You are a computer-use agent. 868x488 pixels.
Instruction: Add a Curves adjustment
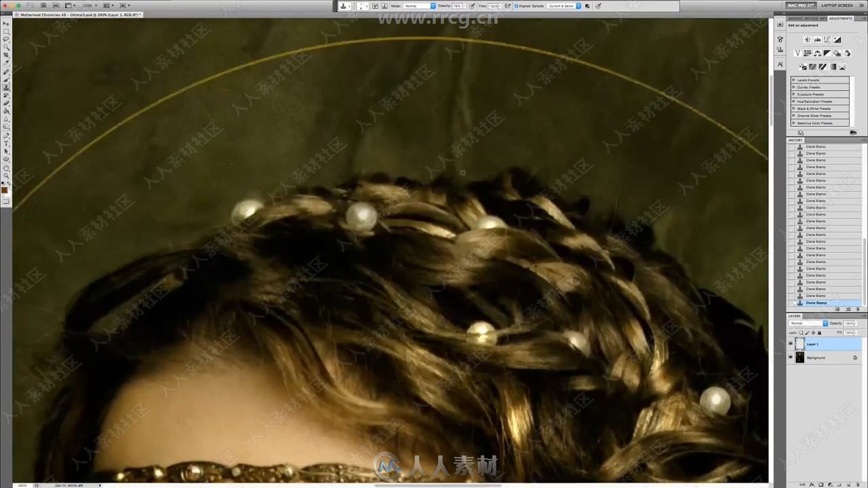click(x=827, y=39)
